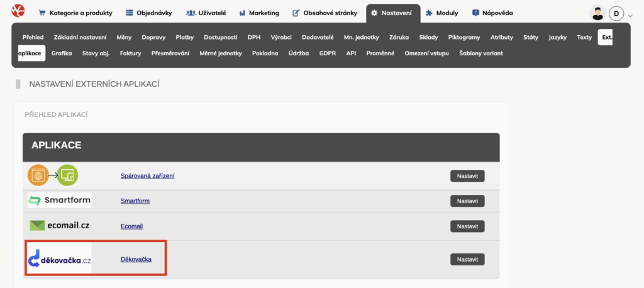This screenshot has height=288, width=644.
Task: Open Platby settings
Action: coord(185,37)
